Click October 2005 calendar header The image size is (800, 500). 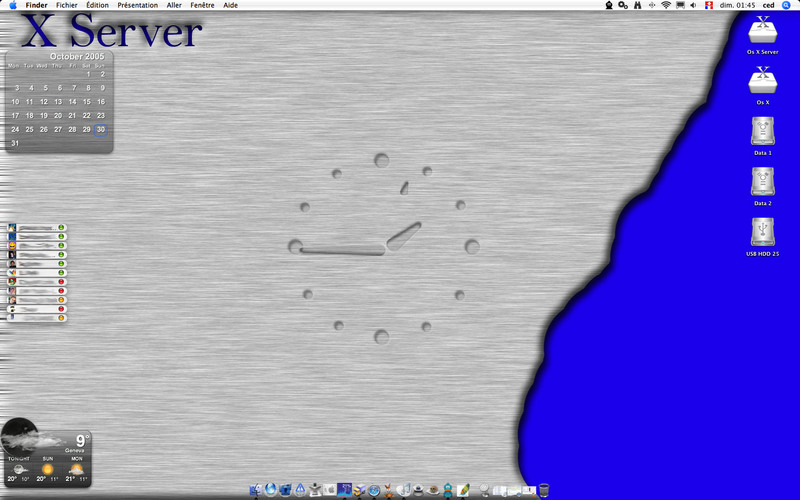pyautogui.click(x=77, y=57)
